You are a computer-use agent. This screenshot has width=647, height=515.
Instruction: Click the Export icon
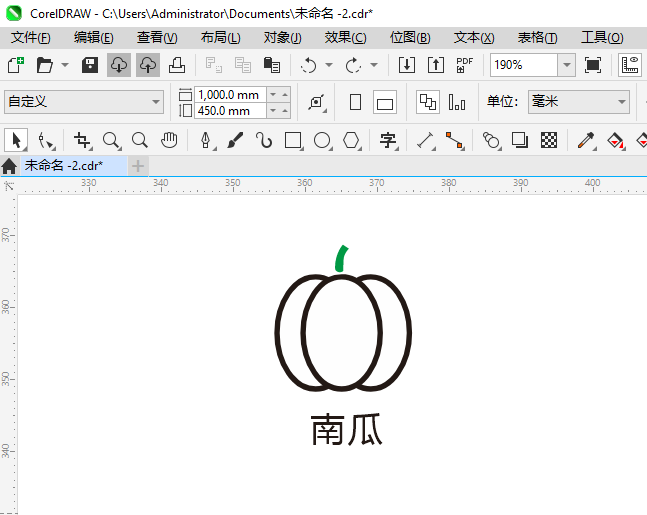[x=436, y=65]
